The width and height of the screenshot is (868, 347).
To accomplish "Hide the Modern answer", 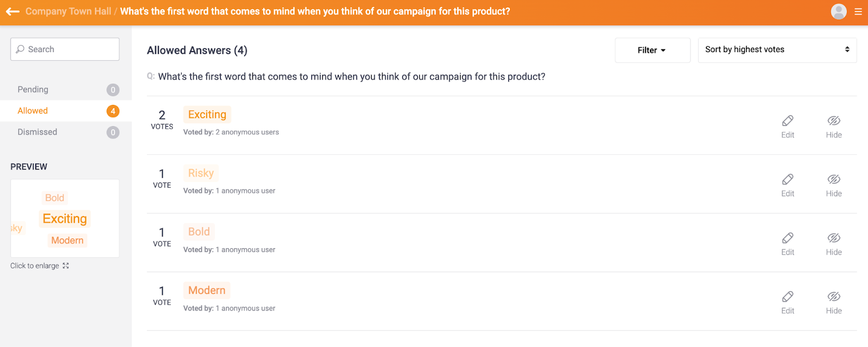I will point(834,296).
